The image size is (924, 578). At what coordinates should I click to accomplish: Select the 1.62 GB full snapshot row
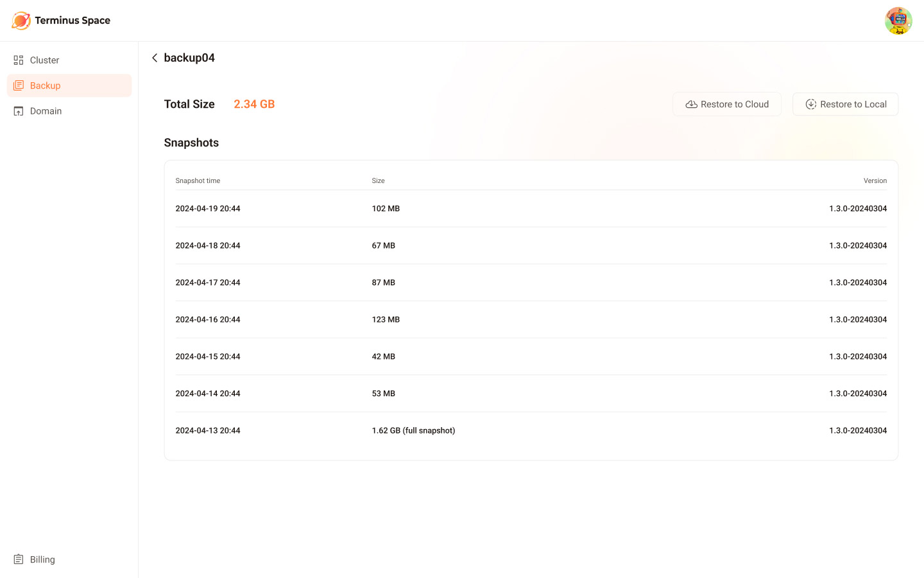[531, 430]
